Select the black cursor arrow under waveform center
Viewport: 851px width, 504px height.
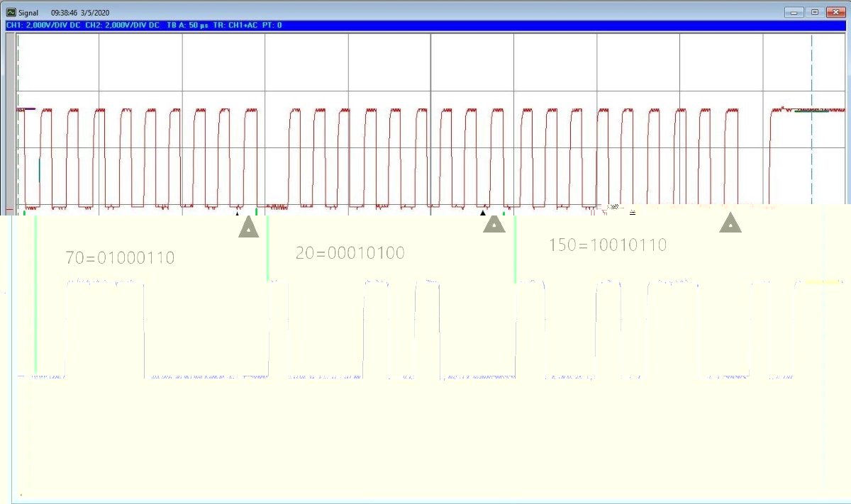pos(483,212)
